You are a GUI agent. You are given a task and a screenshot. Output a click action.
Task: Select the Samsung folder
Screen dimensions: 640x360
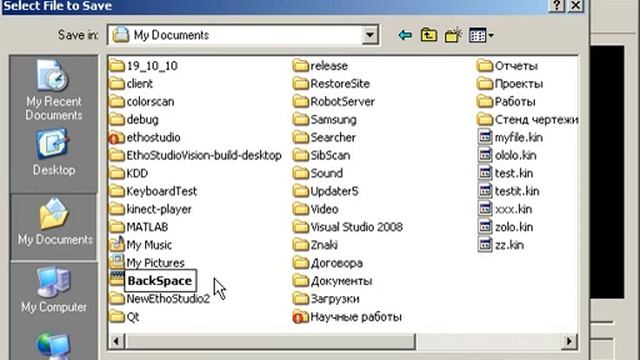pyautogui.click(x=325, y=120)
